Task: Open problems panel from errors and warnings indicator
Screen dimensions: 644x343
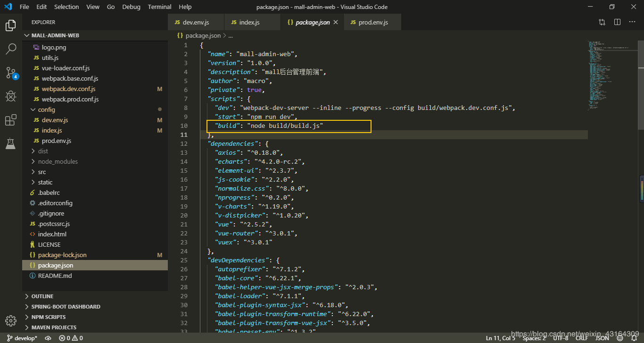Action: pos(71,338)
